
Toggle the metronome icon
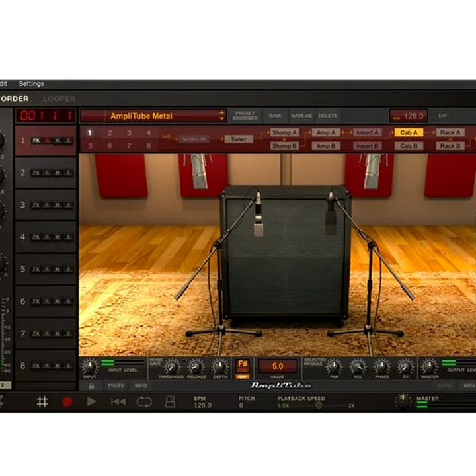coord(170,402)
